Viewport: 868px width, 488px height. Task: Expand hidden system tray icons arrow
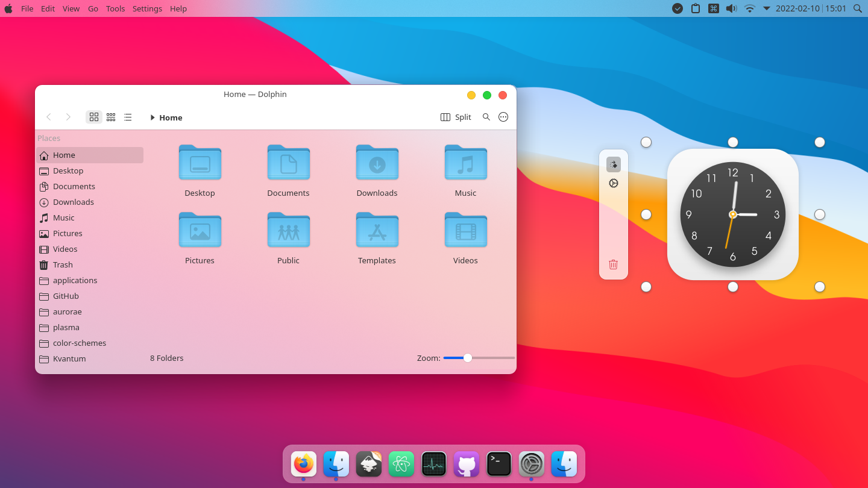coord(767,8)
